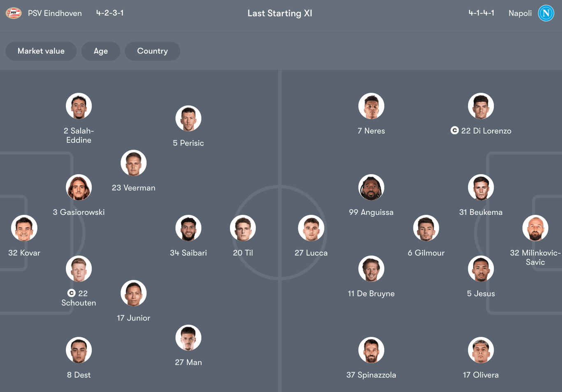Toggle the Market value filter
This screenshot has height=392, width=562.
pos(41,51)
